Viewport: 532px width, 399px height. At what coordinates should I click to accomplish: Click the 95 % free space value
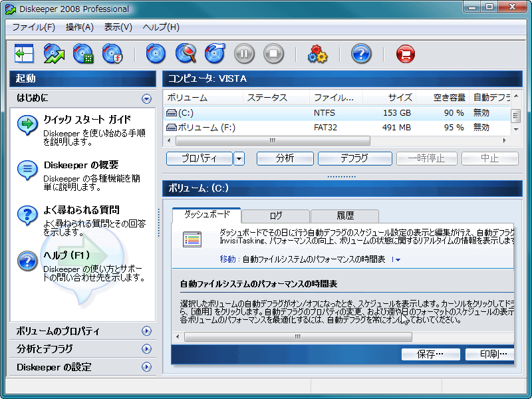[454, 128]
